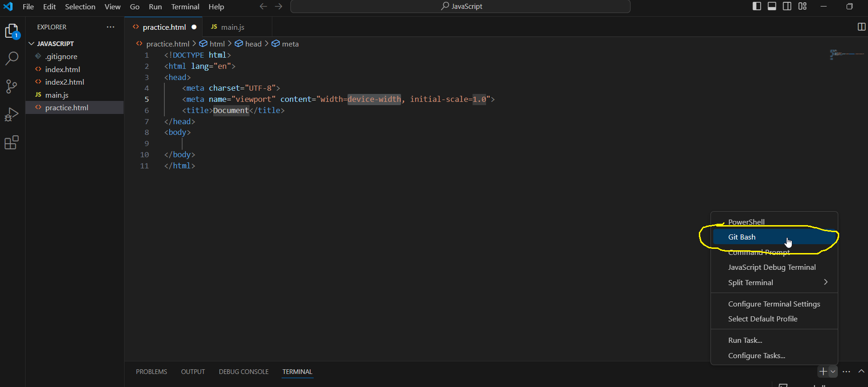
Task: Open panel more actions ellipsis
Action: tap(847, 372)
